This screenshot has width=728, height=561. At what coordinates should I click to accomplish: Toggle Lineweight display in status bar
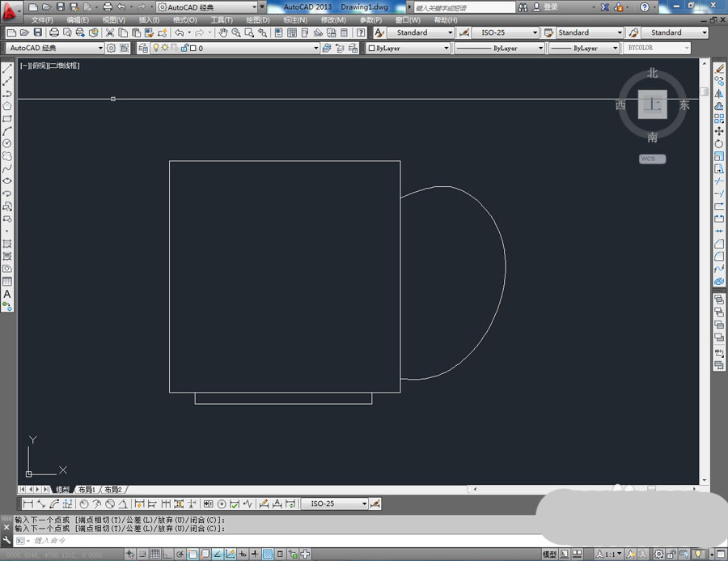tap(255, 554)
